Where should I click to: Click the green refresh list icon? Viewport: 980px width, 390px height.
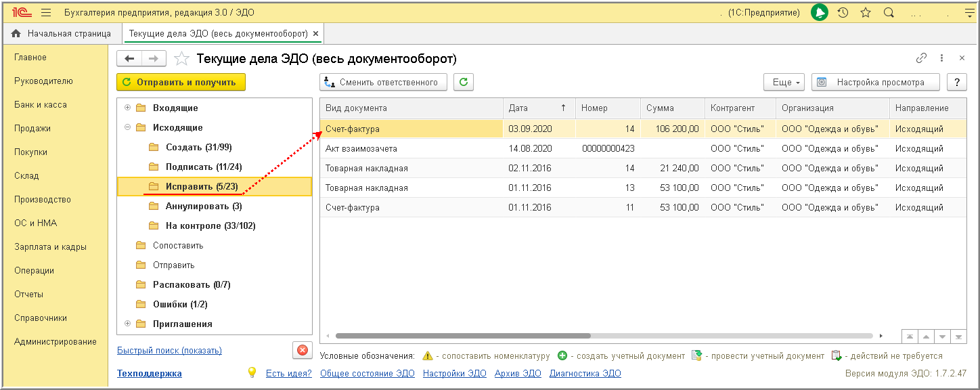(464, 82)
